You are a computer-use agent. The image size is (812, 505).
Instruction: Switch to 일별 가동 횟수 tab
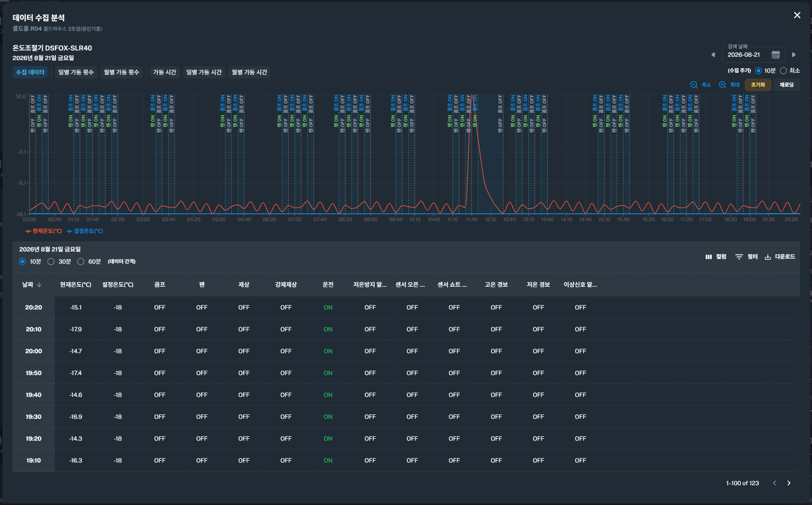coord(76,72)
